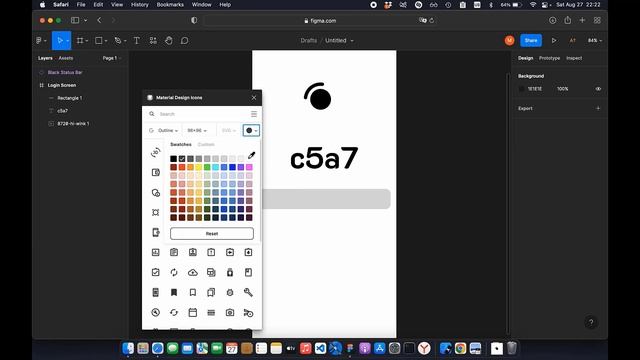
Task: Select the Comment tool
Action: tap(184, 40)
